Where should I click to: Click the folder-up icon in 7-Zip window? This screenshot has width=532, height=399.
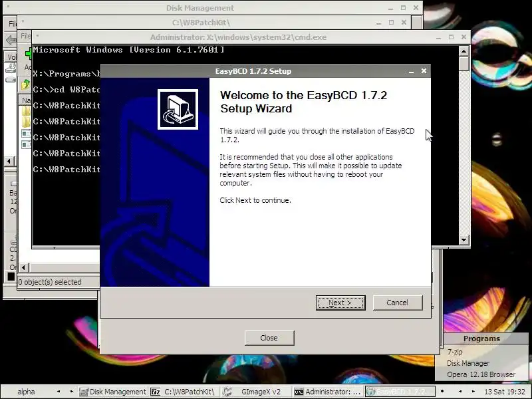click(26, 84)
